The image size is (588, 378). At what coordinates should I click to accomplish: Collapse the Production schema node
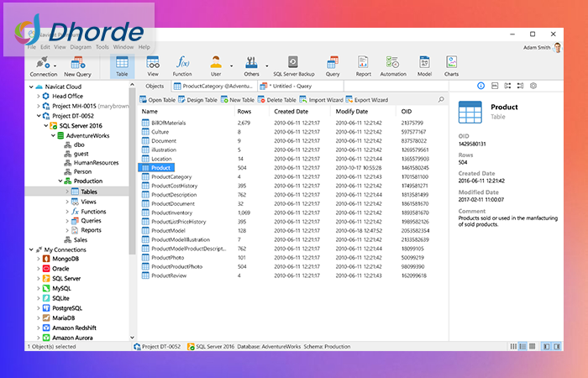point(60,181)
